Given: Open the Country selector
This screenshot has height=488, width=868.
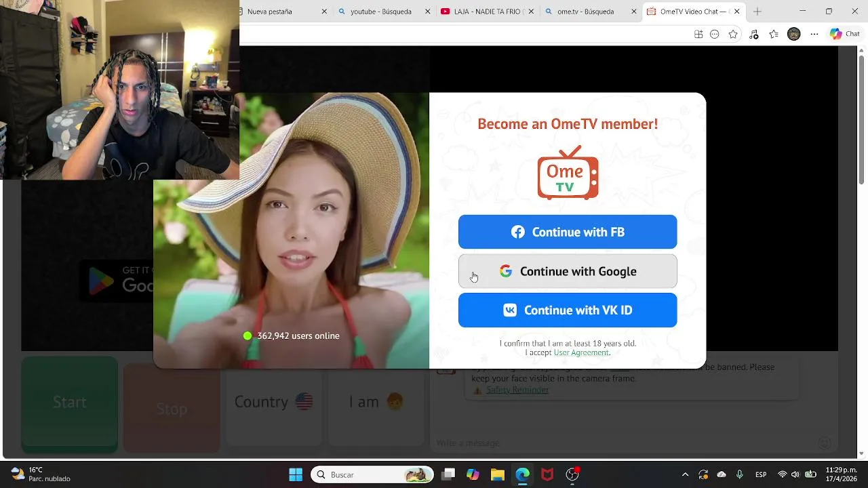Looking at the screenshot, I should pyautogui.click(x=274, y=402).
